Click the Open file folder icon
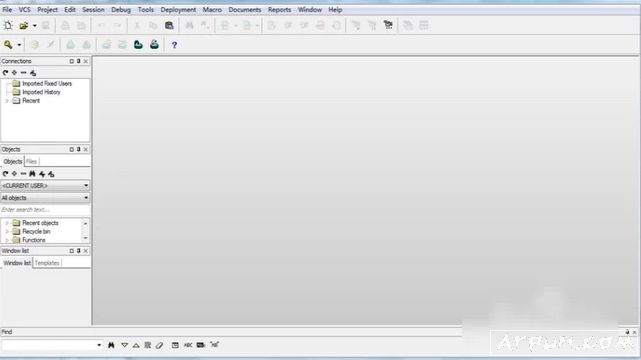The height and width of the screenshot is (360, 641). tap(24, 25)
